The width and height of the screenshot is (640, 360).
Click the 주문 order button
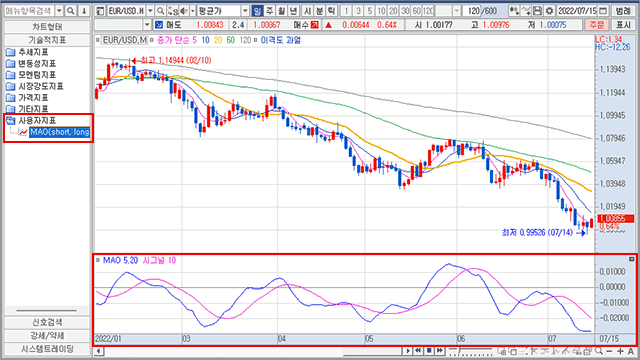point(596,25)
